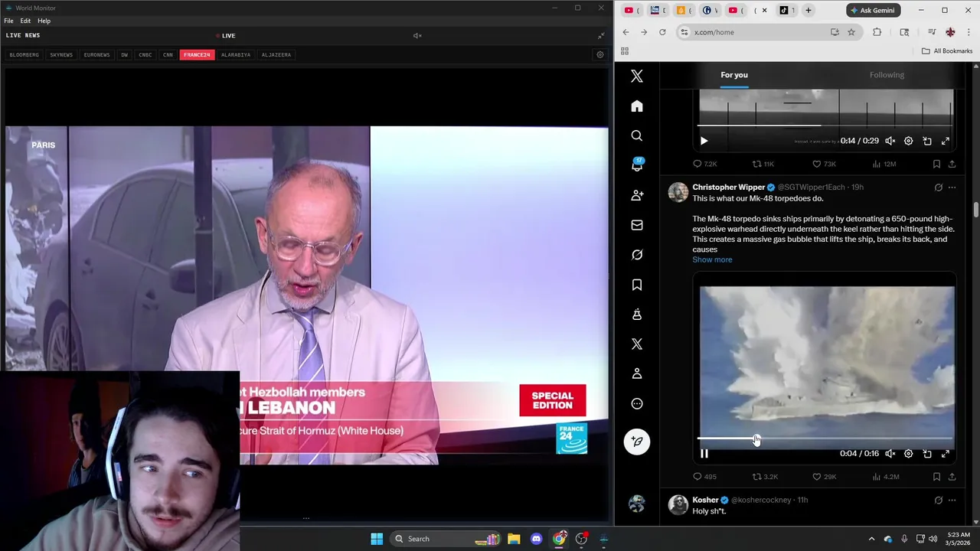980x551 pixels.
Task: Enter fullscreen on the upper video
Action: tap(946, 141)
